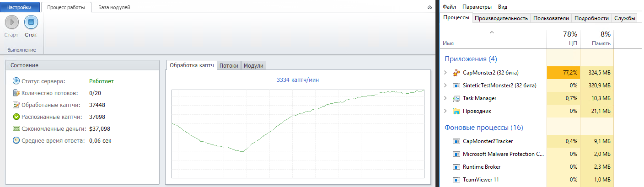Click the CapMonster2Tracker process icon
Screen dimensions: 644x187
pos(456,141)
